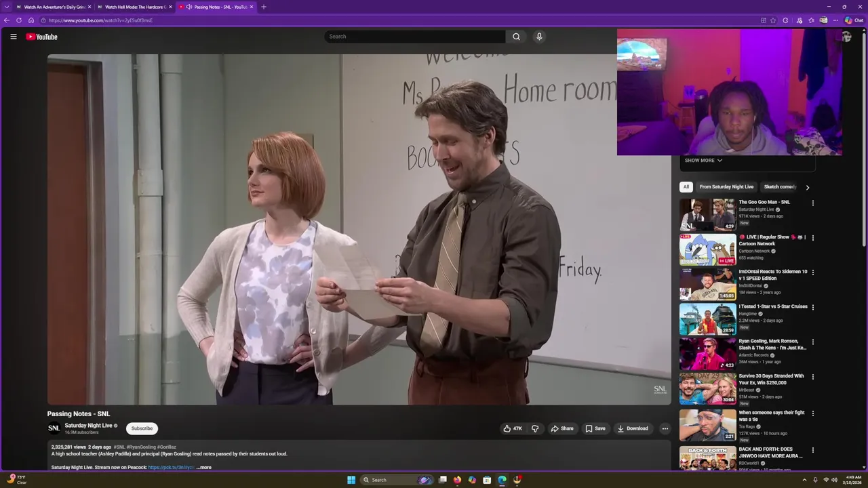868x488 pixels.
Task: Open The Goo Goo Man - SNL thumbnail
Action: [x=707, y=215]
